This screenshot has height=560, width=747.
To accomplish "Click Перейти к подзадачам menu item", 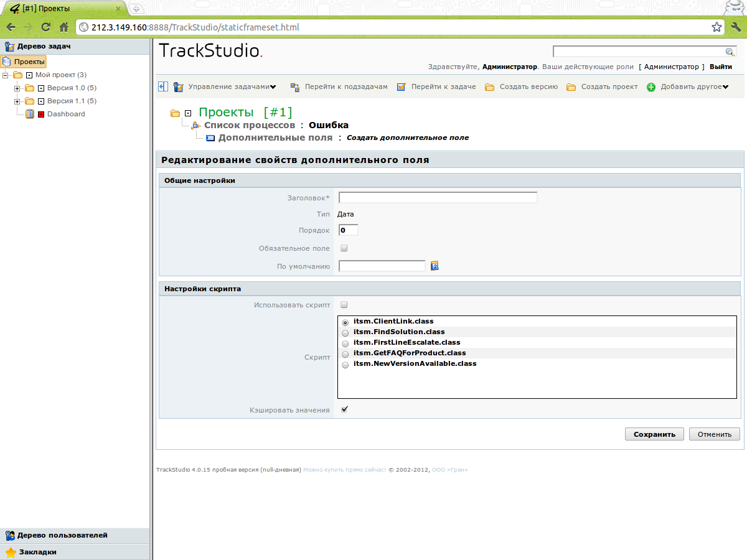I will coord(346,87).
